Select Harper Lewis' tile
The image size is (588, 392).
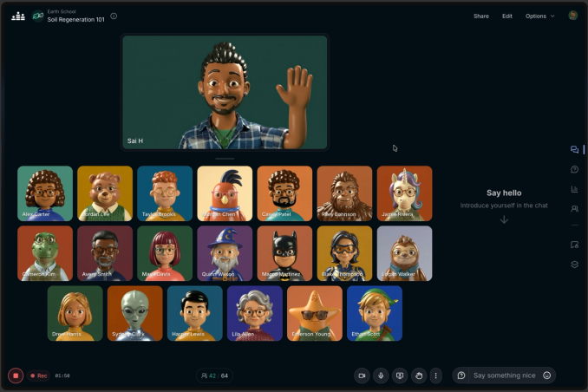[195, 314]
